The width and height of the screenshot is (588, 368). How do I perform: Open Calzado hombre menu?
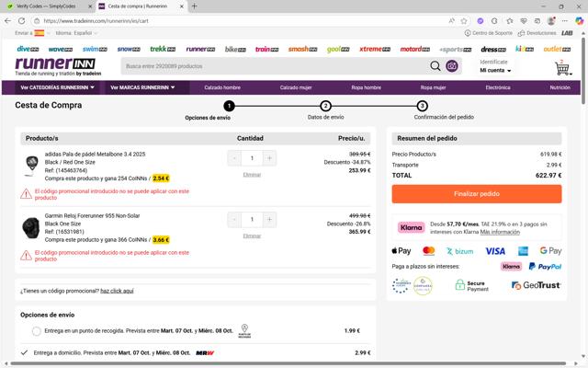222,87
